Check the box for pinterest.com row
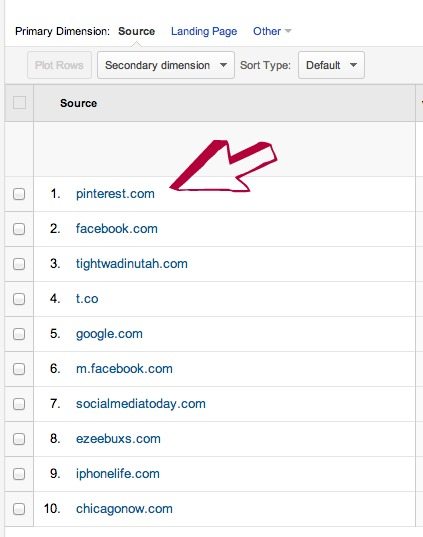423x537 pixels. 19,194
